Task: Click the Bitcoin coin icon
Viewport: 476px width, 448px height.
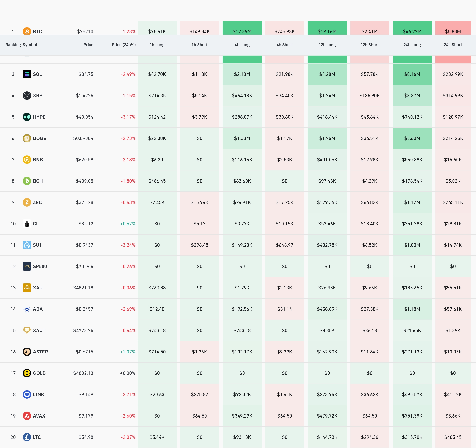Action: [27, 31]
